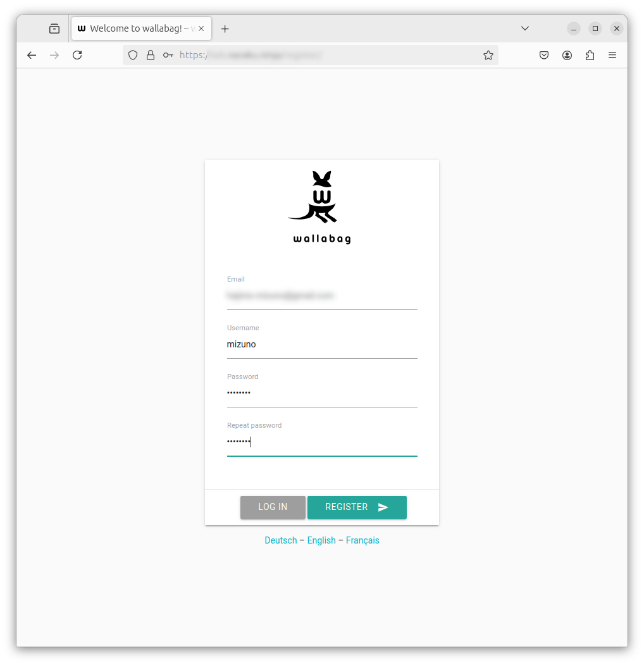
Task: Switch language to Français
Action: [x=362, y=540]
